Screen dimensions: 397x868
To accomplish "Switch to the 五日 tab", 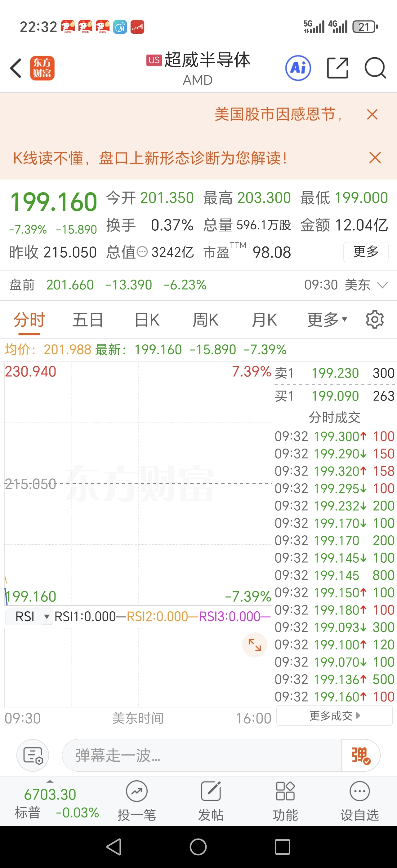I will point(88,320).
